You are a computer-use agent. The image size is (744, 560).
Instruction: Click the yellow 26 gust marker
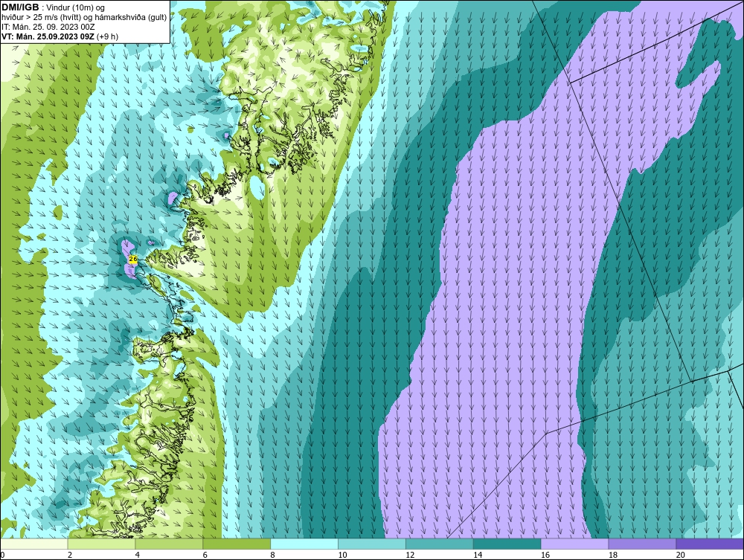[x=133, y=259]
